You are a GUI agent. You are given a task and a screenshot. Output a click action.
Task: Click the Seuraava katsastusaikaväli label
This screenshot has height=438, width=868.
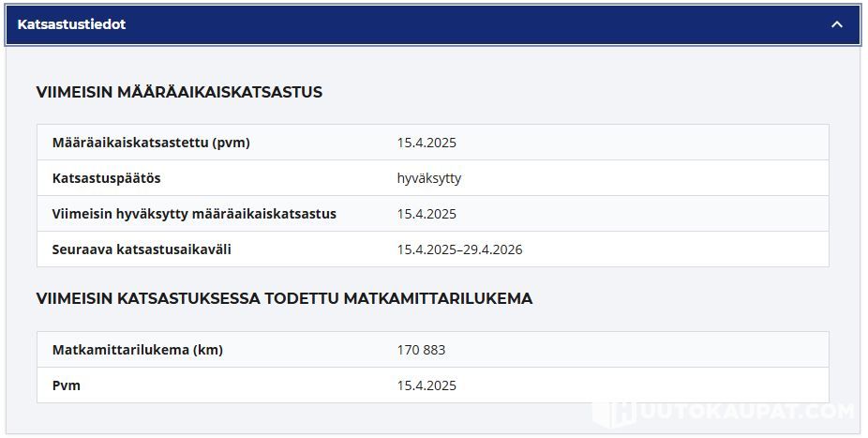point(142,249)
